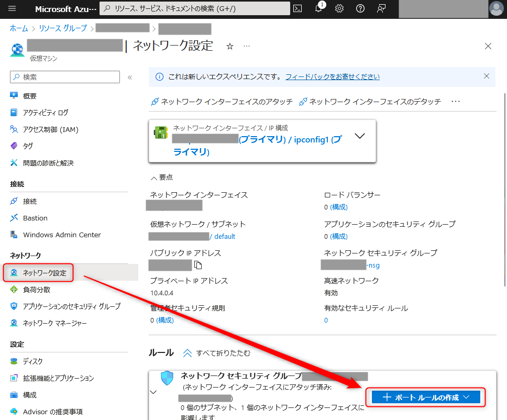Viewport: 507px width, 420px height.
Task: Open the toolbar overflow ellipsis
Action: (x=456, y=102)
